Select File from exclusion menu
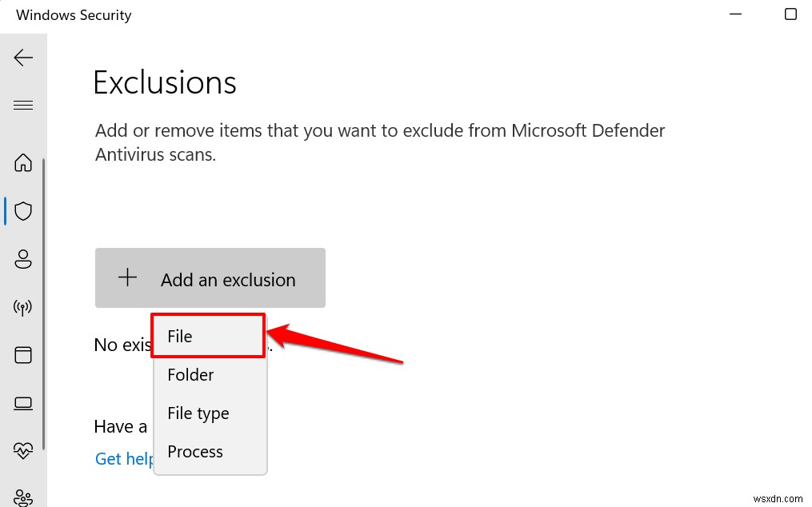This screenshot has height=507, width=812. pyautogui.click(x=208, y=336)
